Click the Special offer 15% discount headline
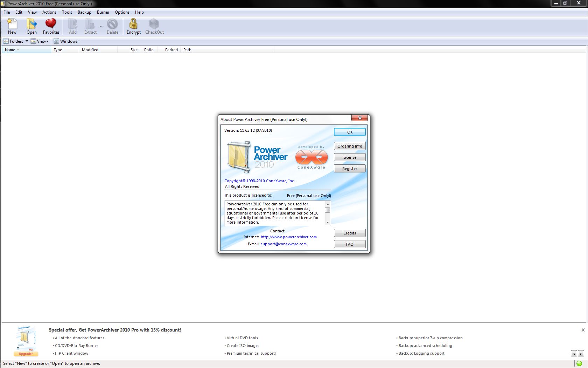 coord(115,330)
